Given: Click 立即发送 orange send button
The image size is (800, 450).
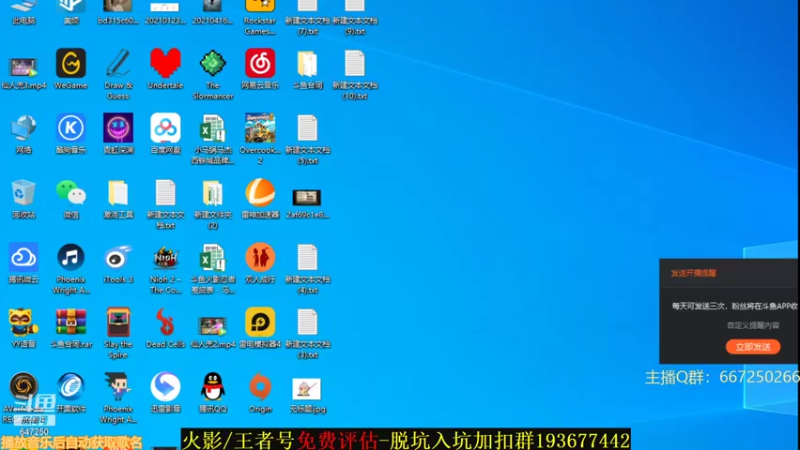Looking at the screenshot, I should [x=753, y=347].
